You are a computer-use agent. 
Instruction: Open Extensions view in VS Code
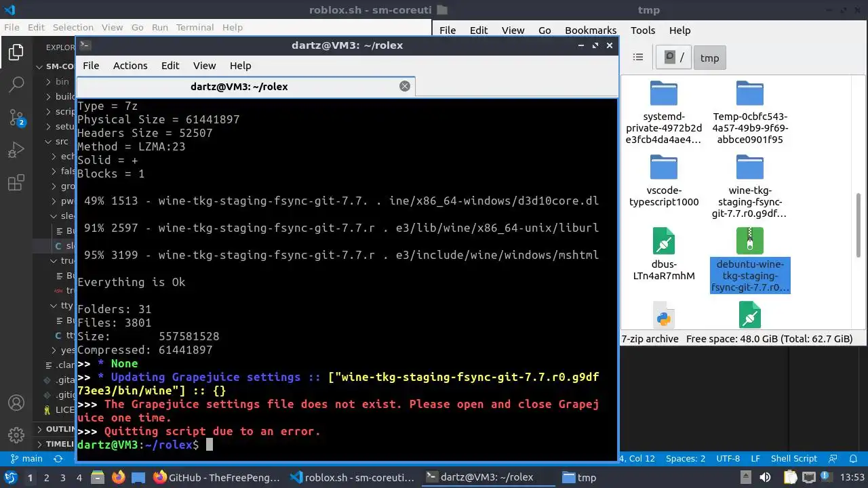click(x=16, y=182)
